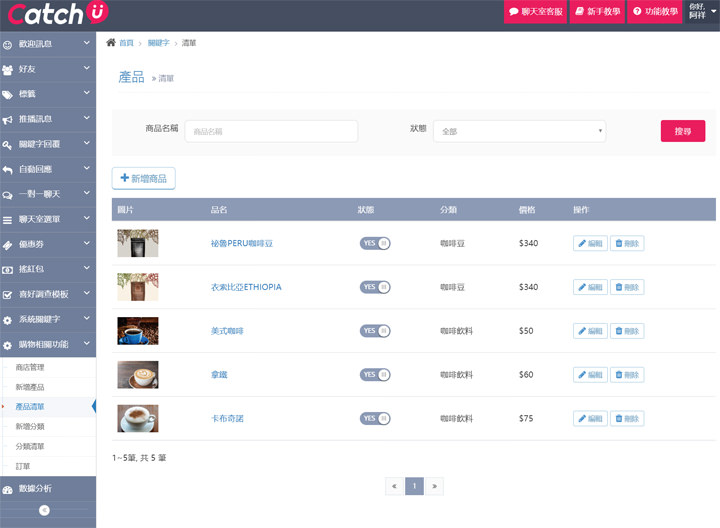
Task: Expand the 自動回應 menu chevron
Action: click(87, 168)
